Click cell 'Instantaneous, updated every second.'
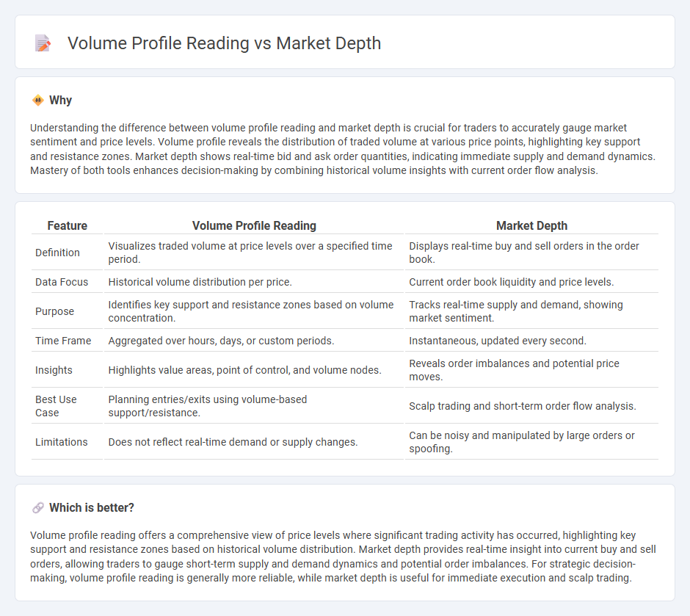This screenshot has width=690, height=616. click(x=531, y=341)
